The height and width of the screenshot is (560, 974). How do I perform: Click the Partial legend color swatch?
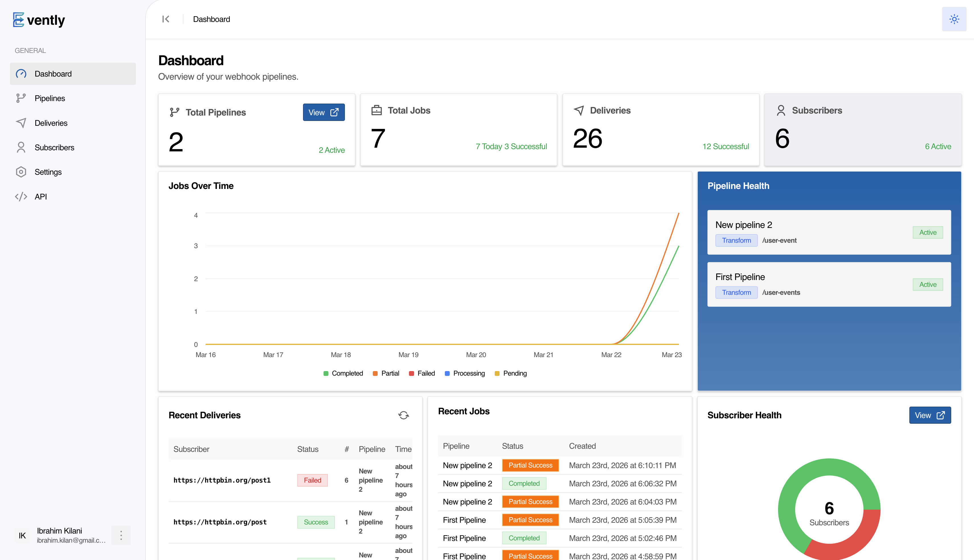(x=375, y=373)
